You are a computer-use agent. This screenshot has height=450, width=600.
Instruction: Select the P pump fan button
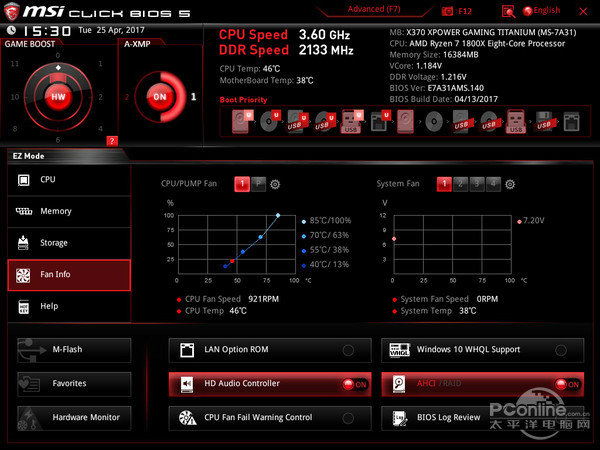click(x=258, y=184)
